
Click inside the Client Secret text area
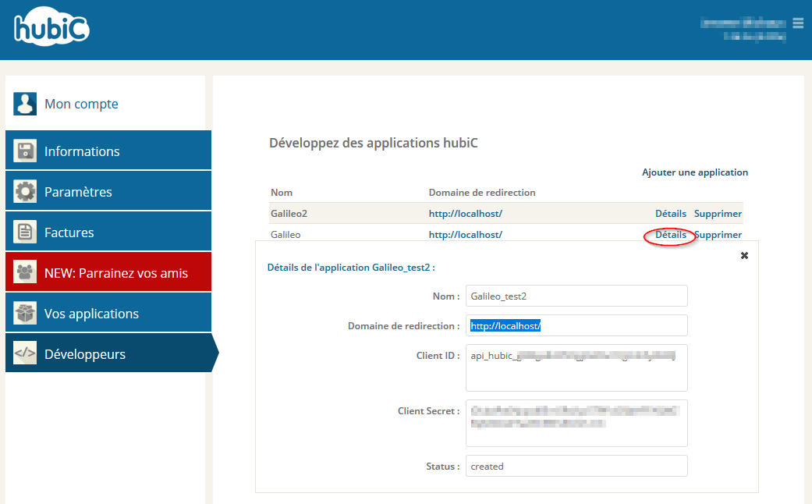point(576,423)
